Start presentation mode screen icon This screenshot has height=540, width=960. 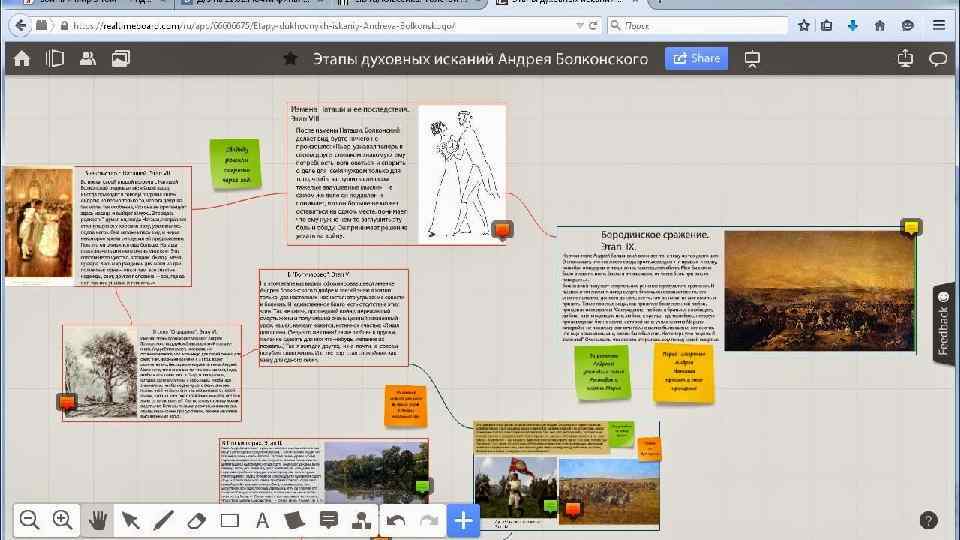click(x=752, y=59)
